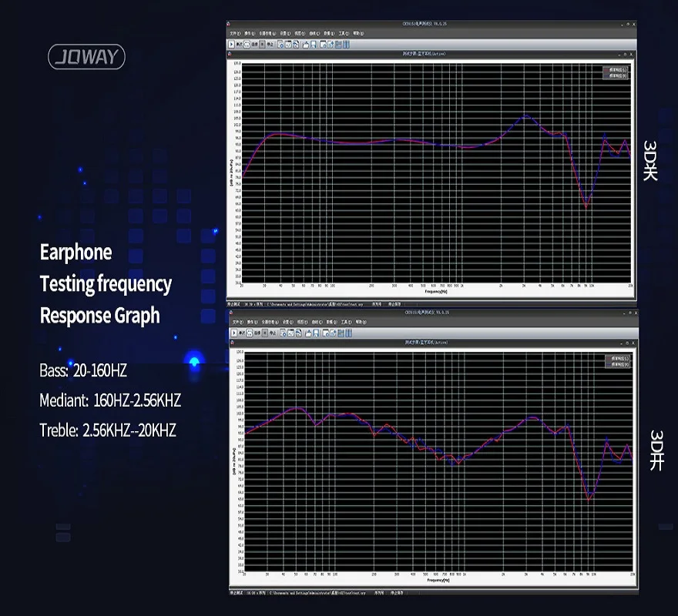Click the blue curve legend swatch in upper graph
This screenshot has height=616, width=678.
click(x=606, y=75)
